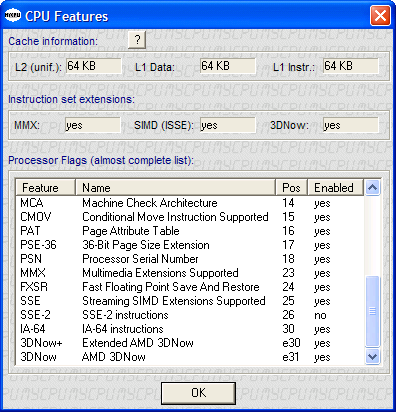The image size is (396, 412).
Task: Select the SIMD (ISSE) value field
Action: 228,125
